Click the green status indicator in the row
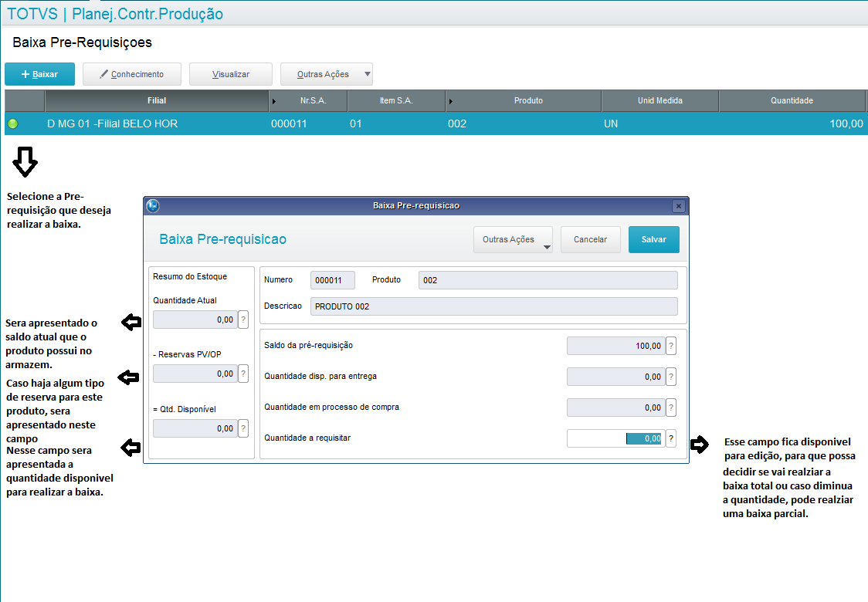Image resolution: width=868 pixels, height=602 pixels. pos(12,124)
